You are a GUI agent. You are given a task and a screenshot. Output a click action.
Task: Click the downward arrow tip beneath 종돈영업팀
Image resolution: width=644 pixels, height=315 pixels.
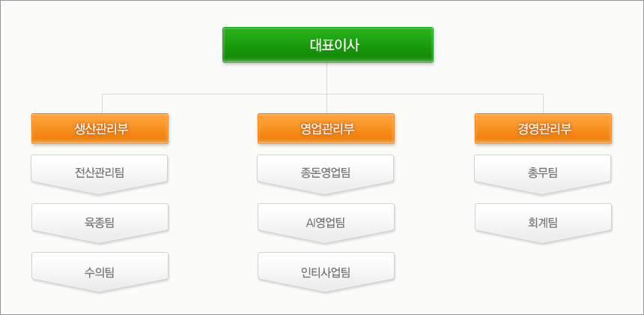tap(325, 190)
